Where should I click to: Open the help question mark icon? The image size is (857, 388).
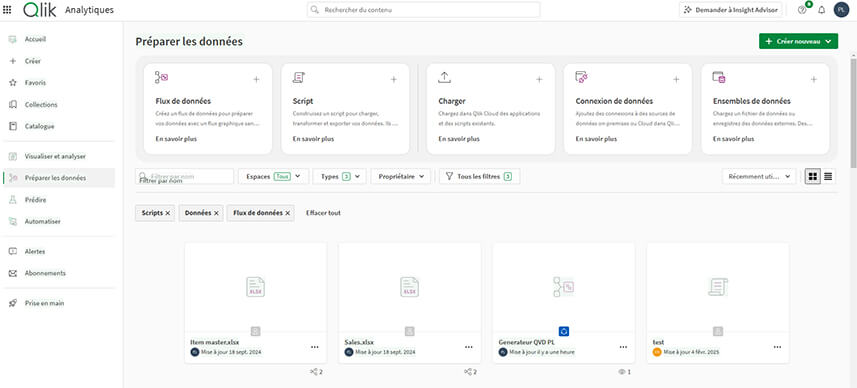pyautogui.click(x=802, y=10)
